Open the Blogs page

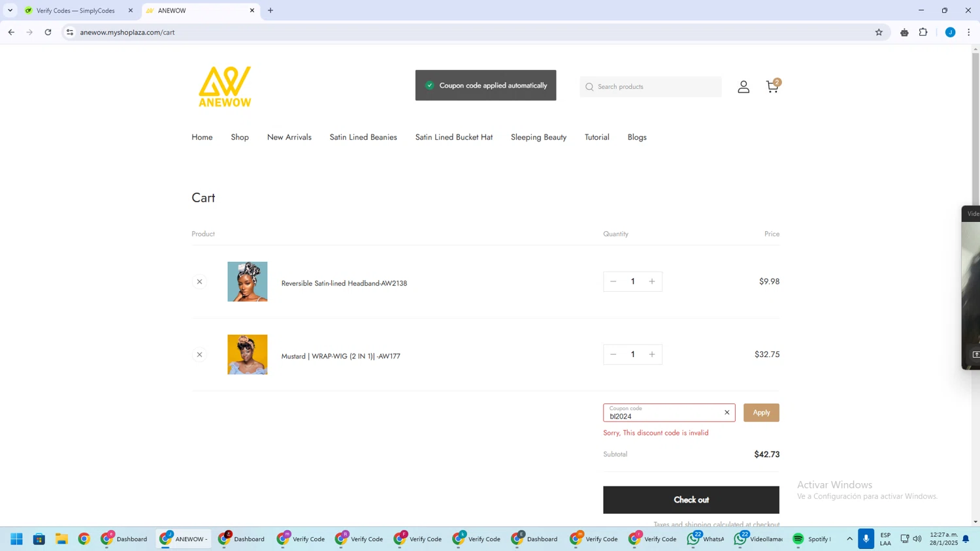click(x=637, y=137)
